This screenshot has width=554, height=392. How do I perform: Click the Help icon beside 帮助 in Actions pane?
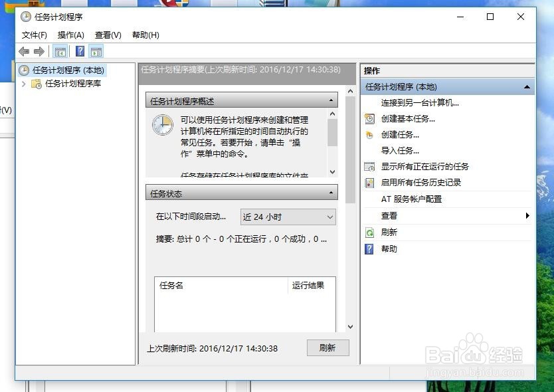pos(369,249)
